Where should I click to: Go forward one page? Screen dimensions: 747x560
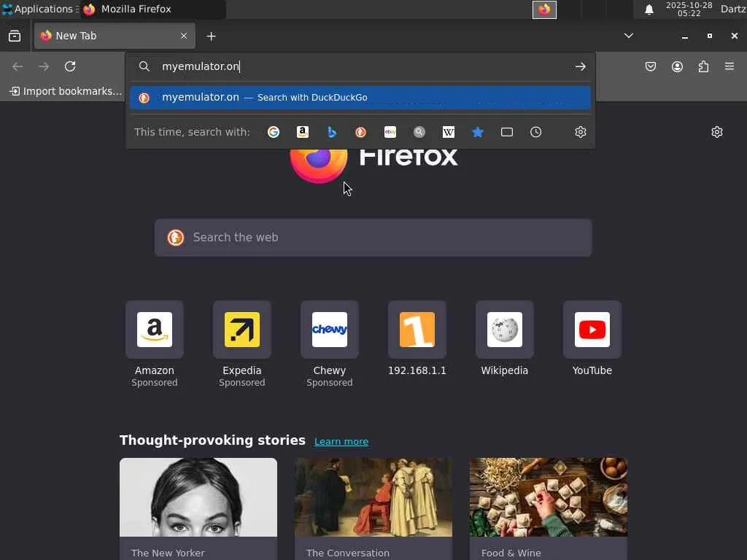tap(44, 66)
